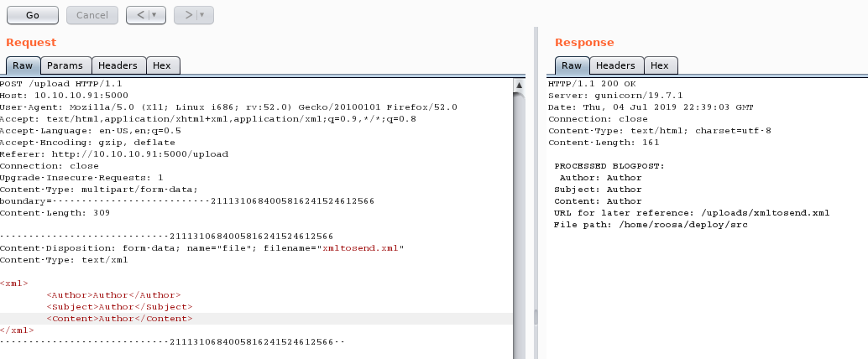The image size is (868, 359).
Task: Click the forward history arrow
Action: point(188,15)
